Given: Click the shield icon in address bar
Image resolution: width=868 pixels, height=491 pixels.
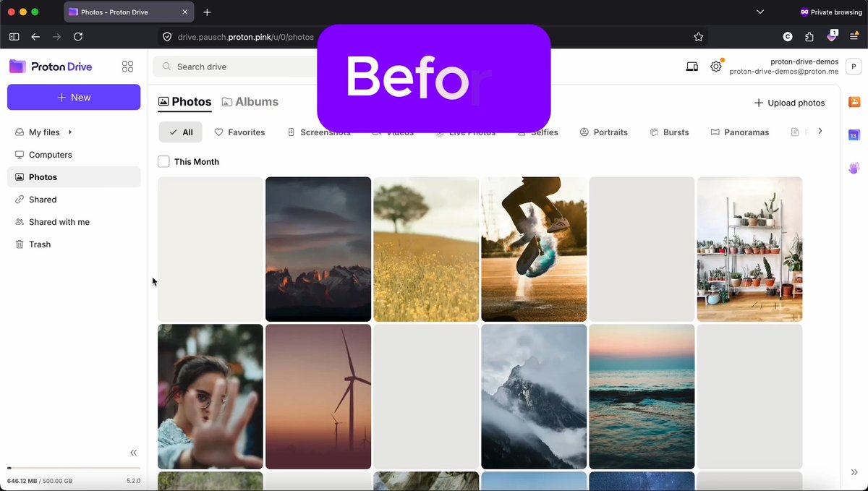Looking at the screenshot, I should coord(166,37).
